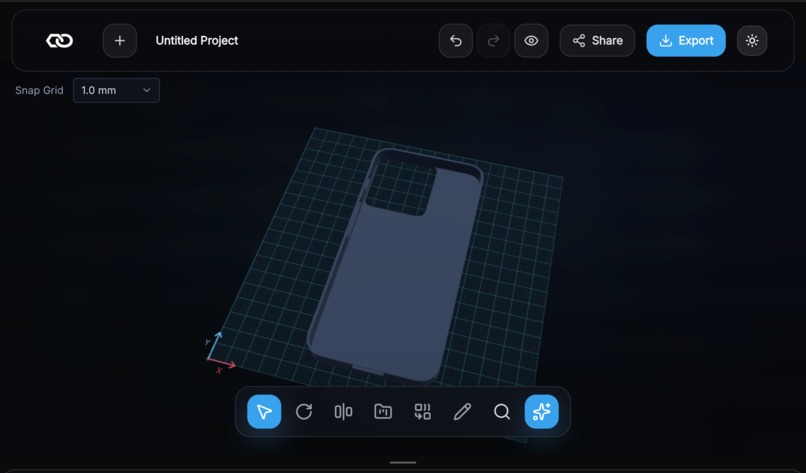
Task: Open the magnifier search tool
Action: point(502,412)
